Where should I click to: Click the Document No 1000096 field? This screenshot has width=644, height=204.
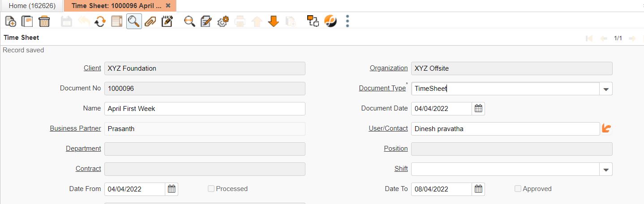tap(205, 89)
